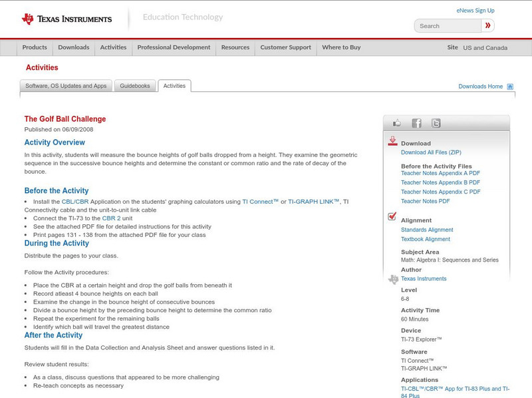Open the TI-GRAPH LINK link in text
This screenshot has width=532, height=398.
[x=313, y=202]
